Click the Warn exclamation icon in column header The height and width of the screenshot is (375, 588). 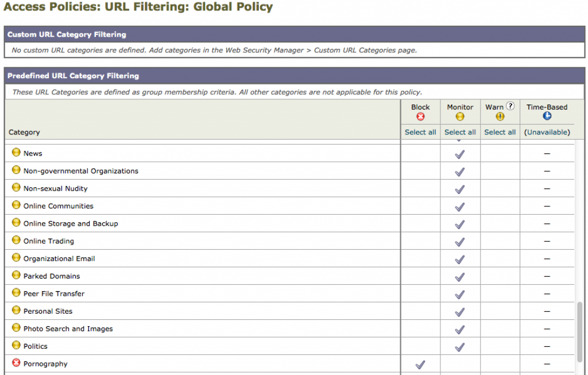[500, 117]
